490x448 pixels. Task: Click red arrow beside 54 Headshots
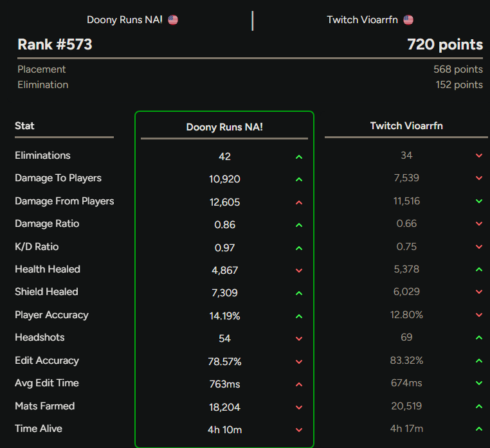click(299, 339)
